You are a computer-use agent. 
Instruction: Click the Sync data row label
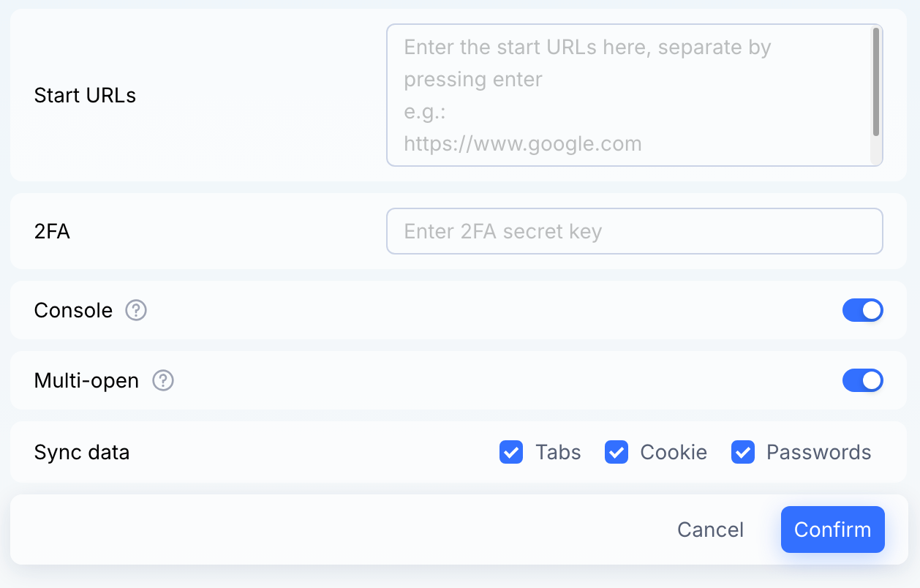[82, 453]
